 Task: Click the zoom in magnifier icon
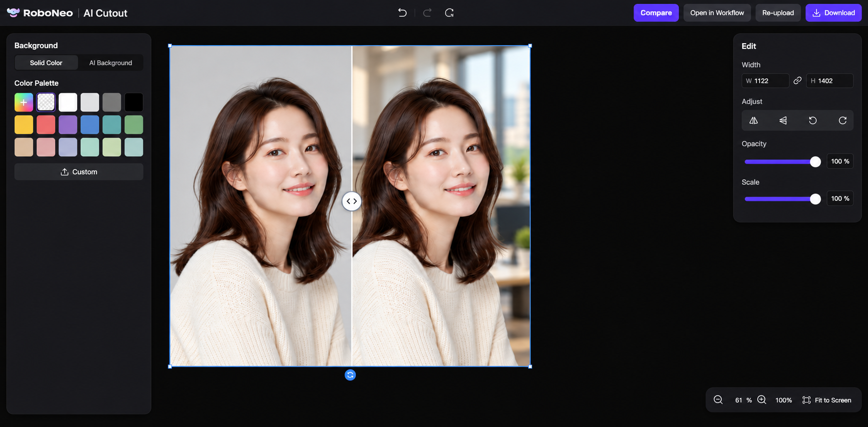762,400
